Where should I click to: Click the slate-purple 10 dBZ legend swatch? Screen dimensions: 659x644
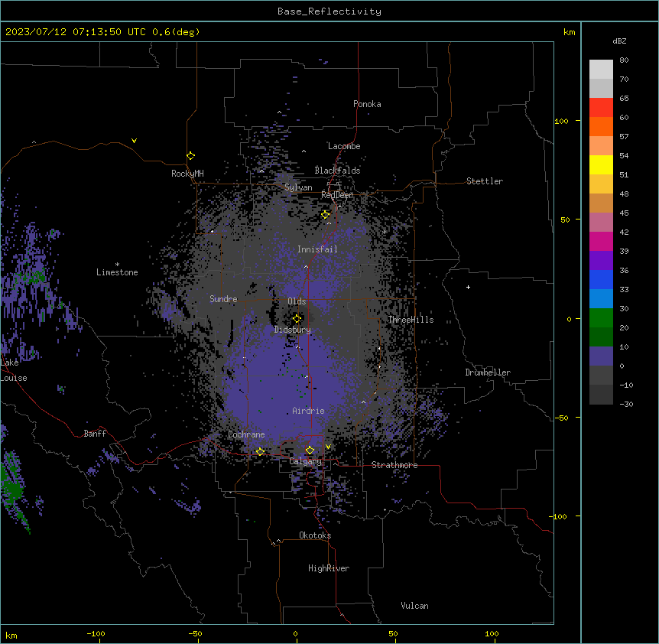pos(601,356)
